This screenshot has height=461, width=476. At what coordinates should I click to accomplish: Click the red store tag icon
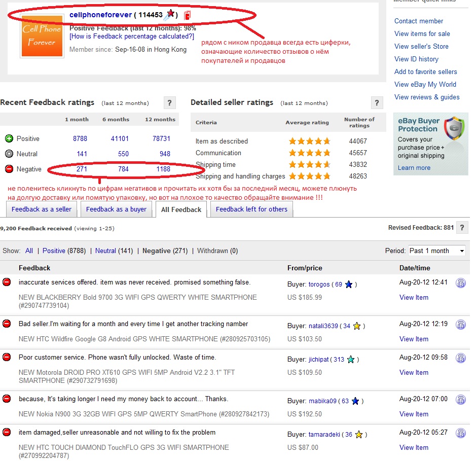[187, 15]
